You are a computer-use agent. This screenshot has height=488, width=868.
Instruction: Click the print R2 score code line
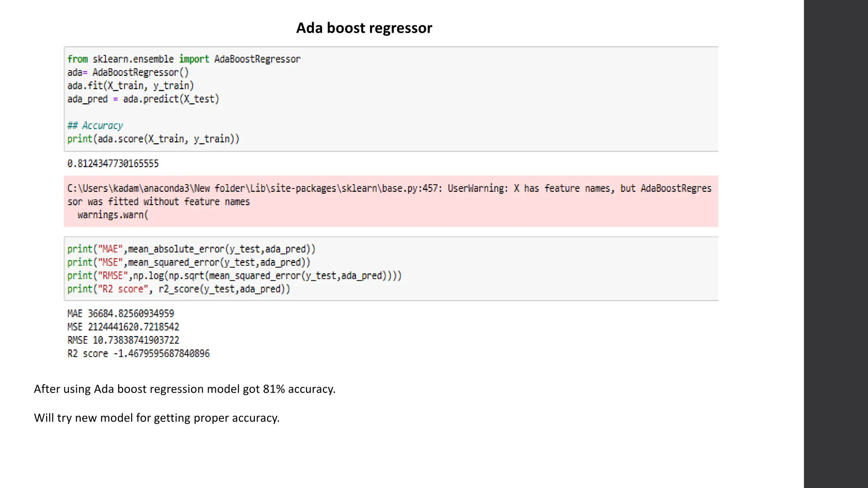click(178, 289)
